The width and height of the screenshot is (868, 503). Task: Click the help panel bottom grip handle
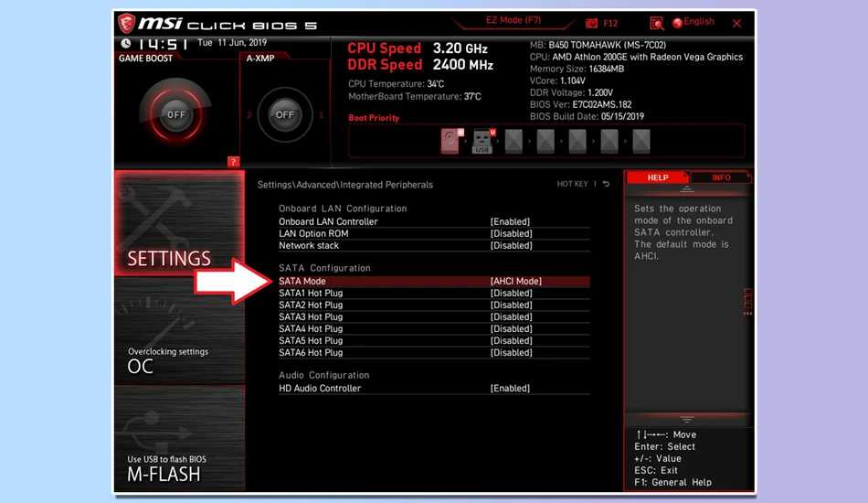(686, 420)
